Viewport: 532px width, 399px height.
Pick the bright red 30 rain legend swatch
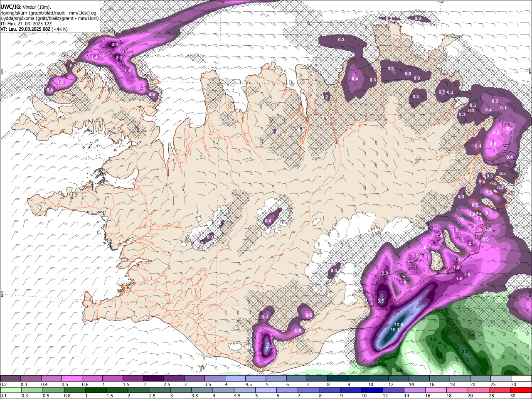(521, 390)
